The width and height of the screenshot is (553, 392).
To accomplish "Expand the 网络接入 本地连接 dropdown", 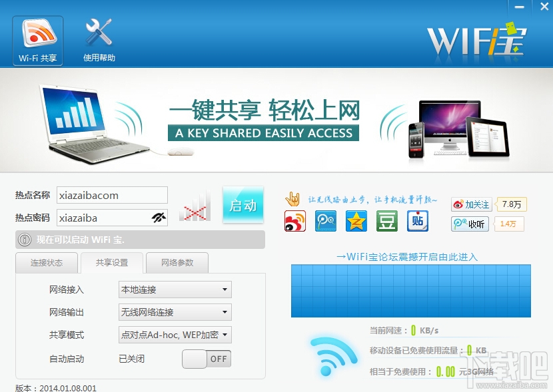I will [175, 290].
